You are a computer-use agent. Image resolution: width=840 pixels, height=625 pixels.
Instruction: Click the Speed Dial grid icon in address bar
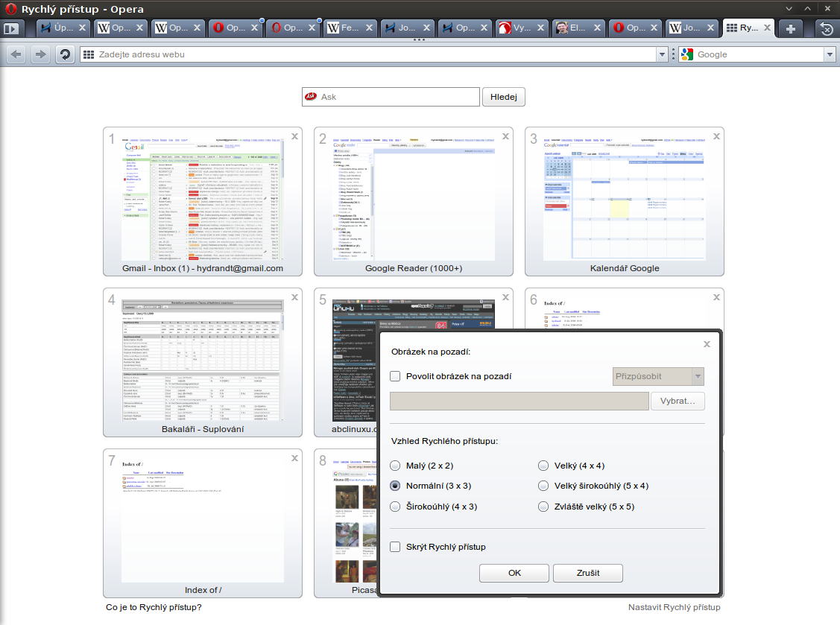pyautogui.click(x=89, y=54)
